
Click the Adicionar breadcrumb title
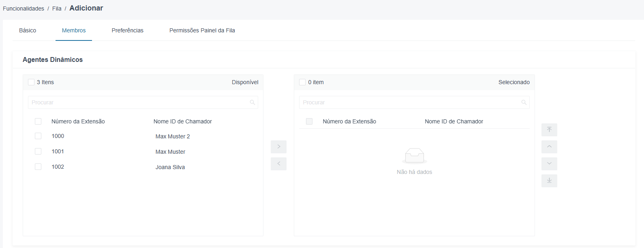[x=86, y=8]
